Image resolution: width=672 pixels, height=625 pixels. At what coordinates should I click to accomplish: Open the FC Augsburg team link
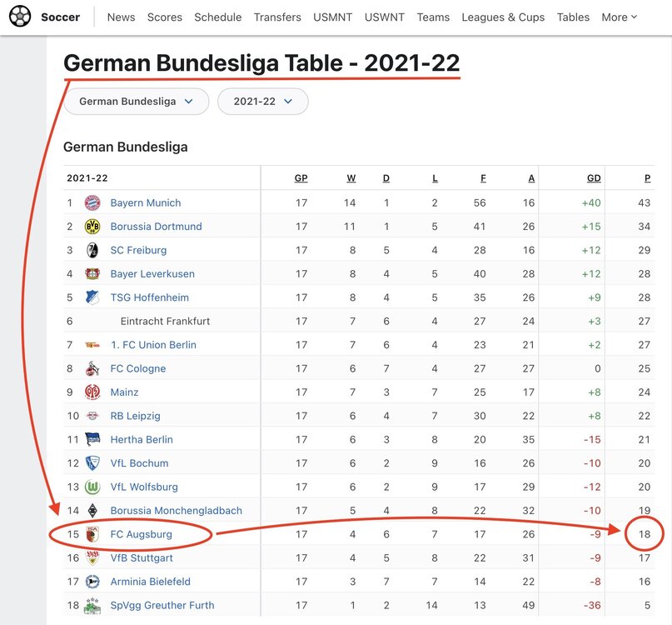141,534
